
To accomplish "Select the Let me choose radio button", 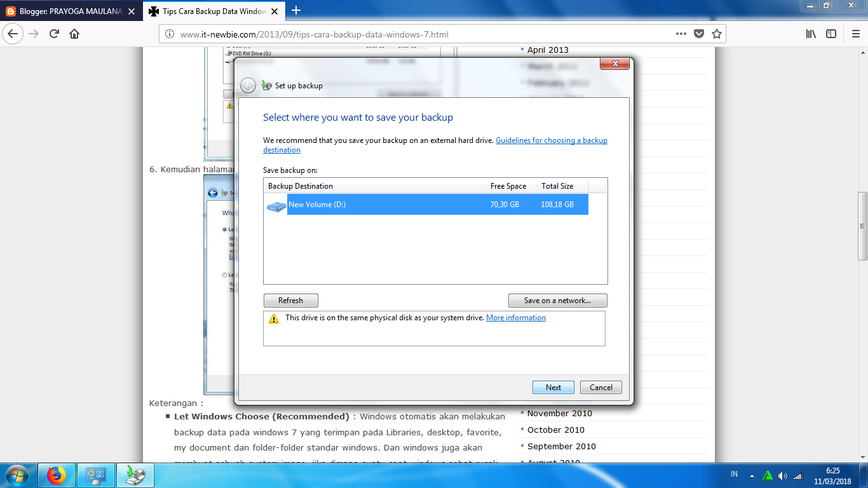I will (x=224, y=275).
